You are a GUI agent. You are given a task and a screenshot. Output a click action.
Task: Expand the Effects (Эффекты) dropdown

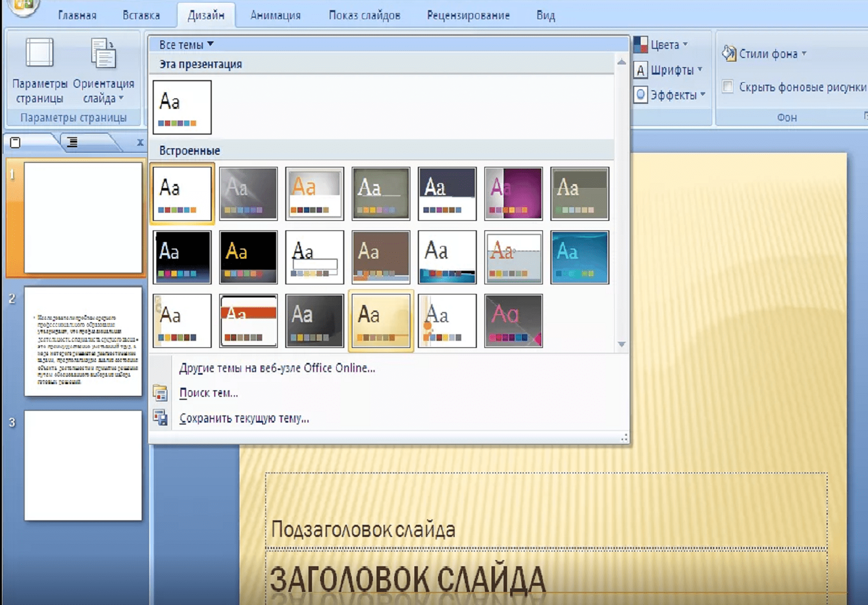coord(670,95)
